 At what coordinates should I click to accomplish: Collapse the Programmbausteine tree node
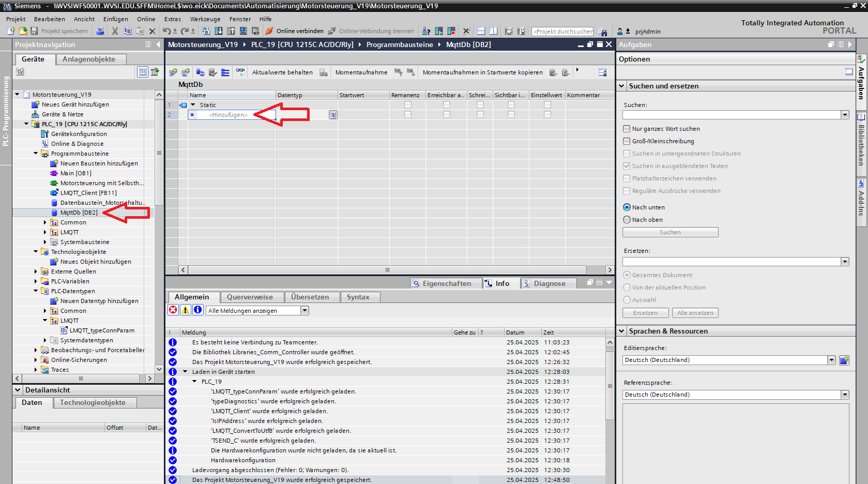click(36, 154)
